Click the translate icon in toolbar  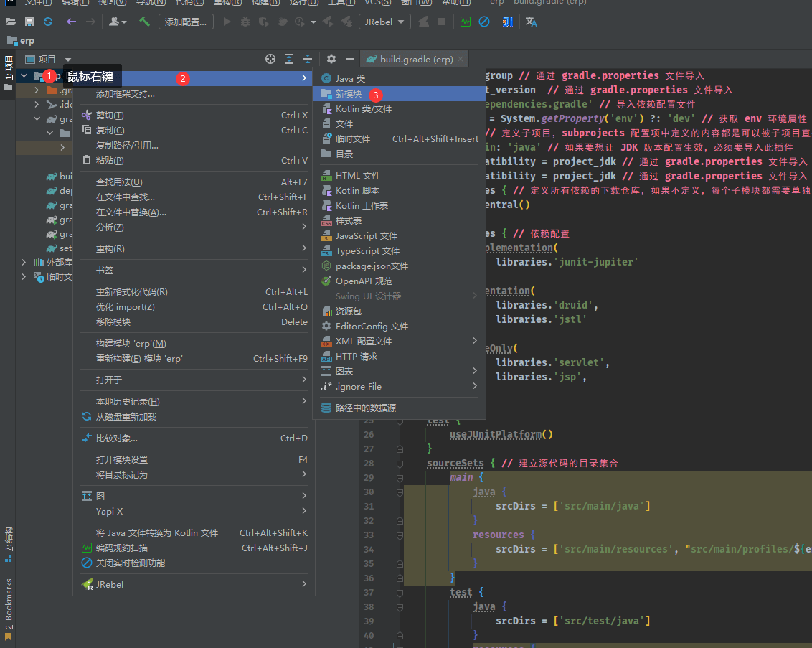coord(531,22)
